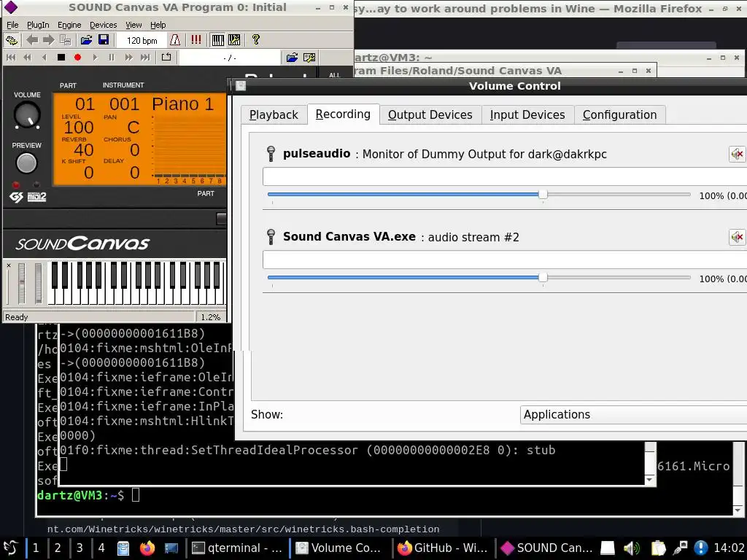Screen dimensions: 747x560
Task: Toggle the keyboard view icon
Action: click(217, 40)
